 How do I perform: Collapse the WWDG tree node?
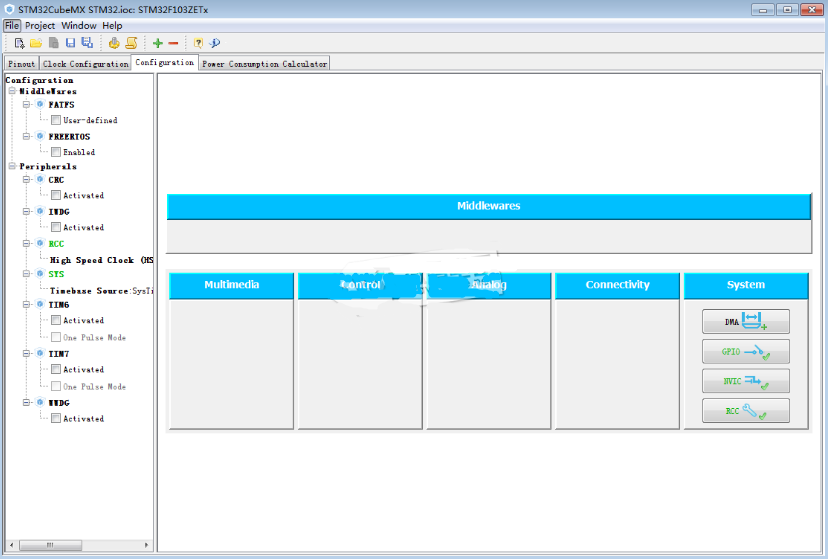tap(26, 402)
